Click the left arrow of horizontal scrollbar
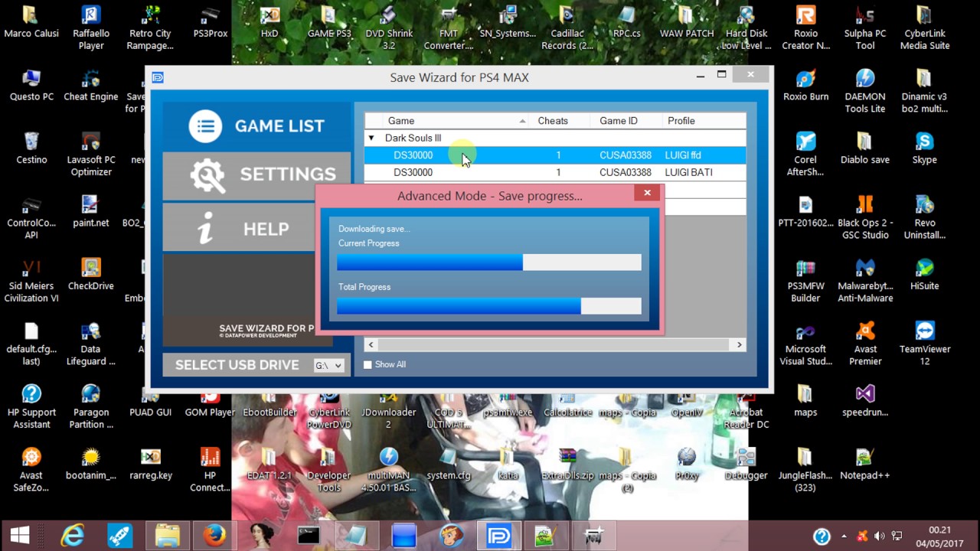The height and width of the screenshot is (551, 980). (x=371, y=345)
